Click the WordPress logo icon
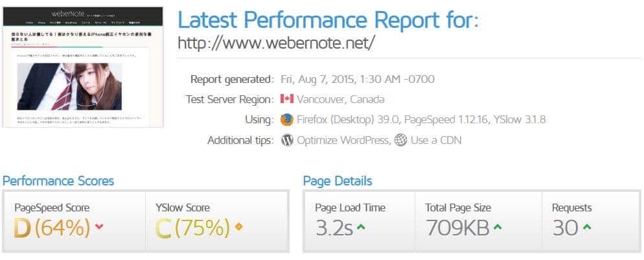The height and width of the screenshot is (260, 644). (x=287, y=141)
